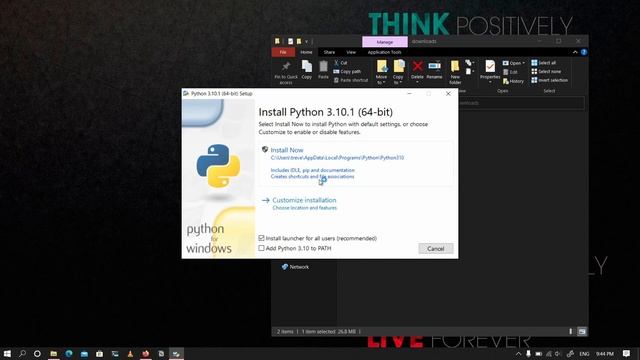
Task: Click History in the Open group
Action: [513, 81]
